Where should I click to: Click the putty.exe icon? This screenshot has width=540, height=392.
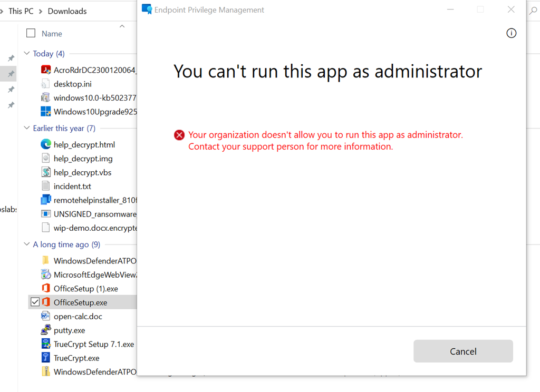click(45, 330)
